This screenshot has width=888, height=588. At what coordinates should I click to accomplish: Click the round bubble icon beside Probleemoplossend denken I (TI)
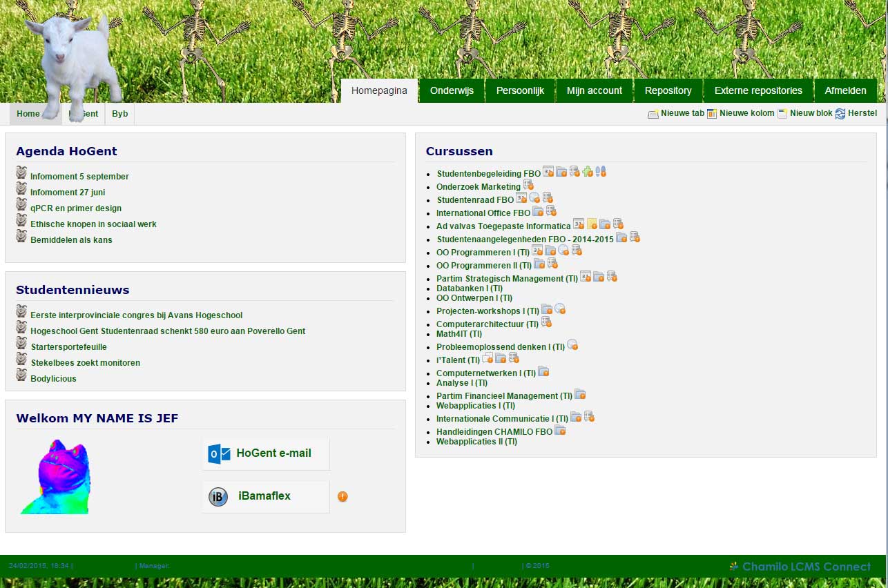pos(572,344)
